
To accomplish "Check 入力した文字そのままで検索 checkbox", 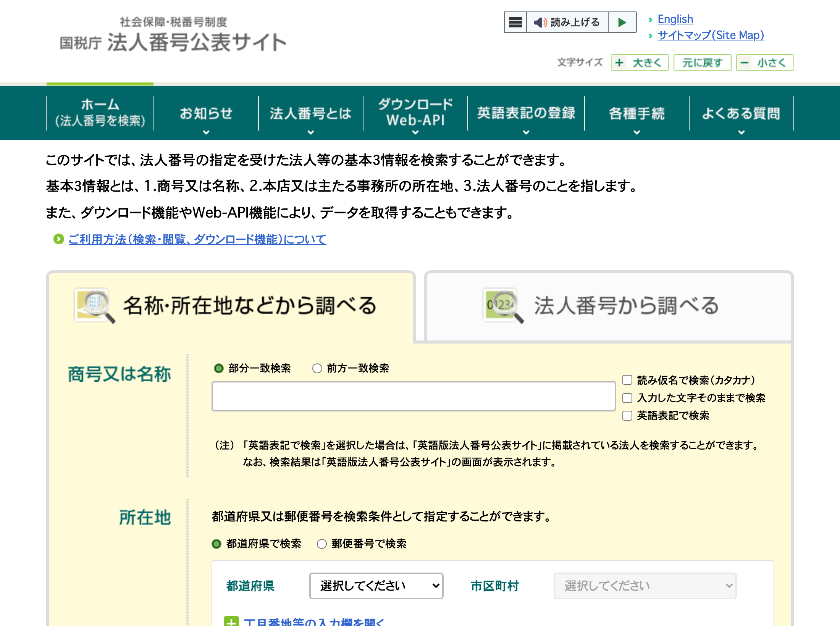I will 627,398.
